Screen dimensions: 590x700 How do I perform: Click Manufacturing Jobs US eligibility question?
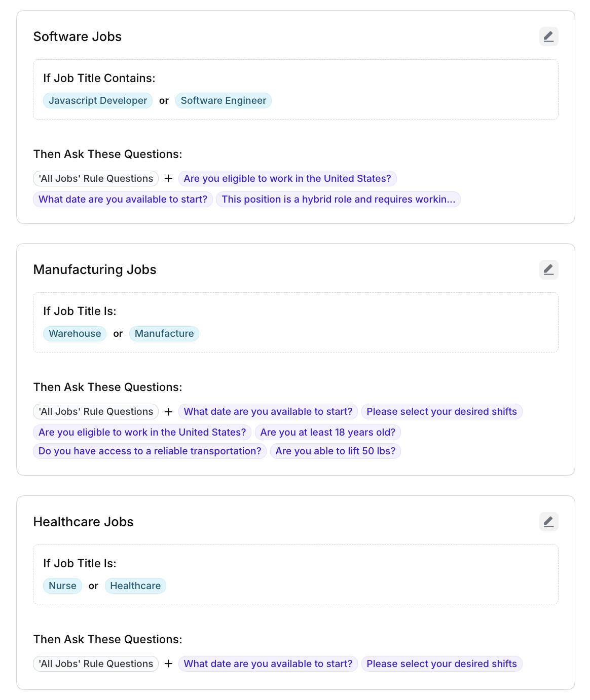pyautogui.click(x=142, y=432)
